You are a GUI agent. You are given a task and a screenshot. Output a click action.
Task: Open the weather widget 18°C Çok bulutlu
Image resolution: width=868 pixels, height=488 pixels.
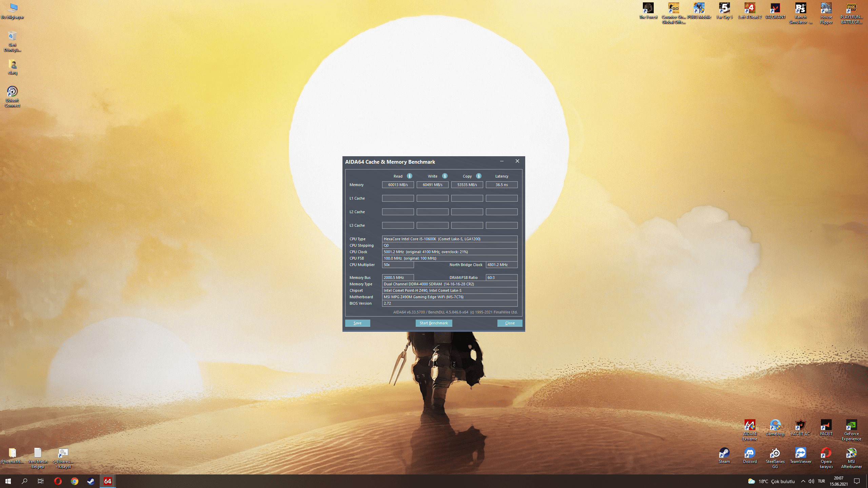(771, 481)
